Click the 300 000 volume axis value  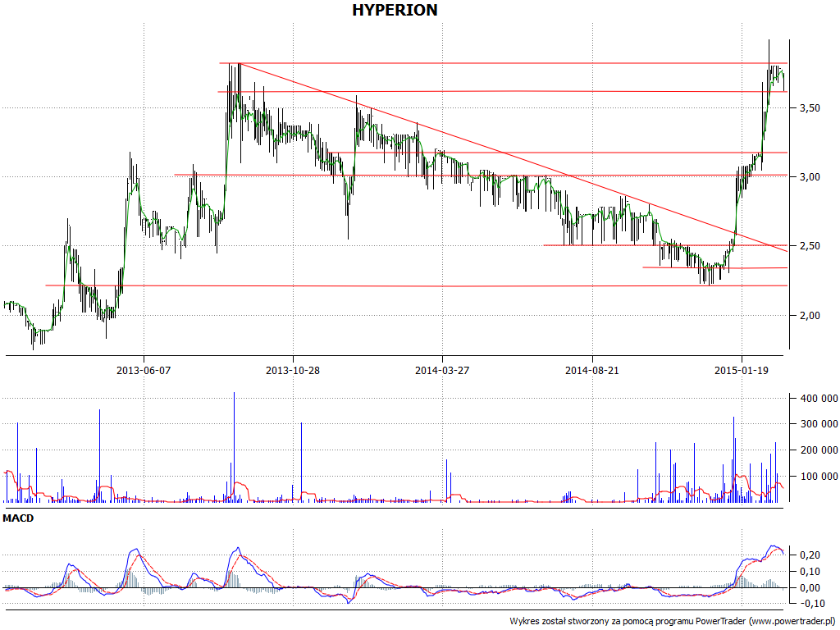[x=819, y=424]
